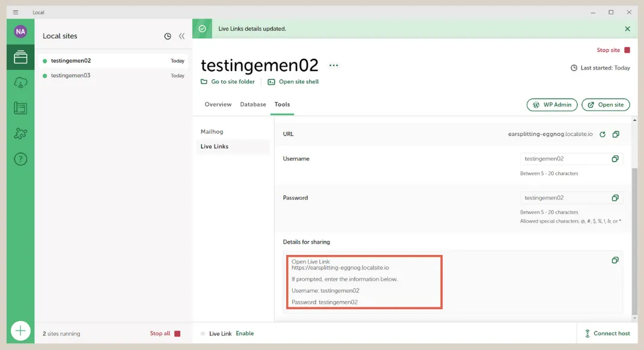Screen dimensions: 644x350
Task: Refresh the earsplitting-eggnog Live Link URL
Action: tap(602, 134)
